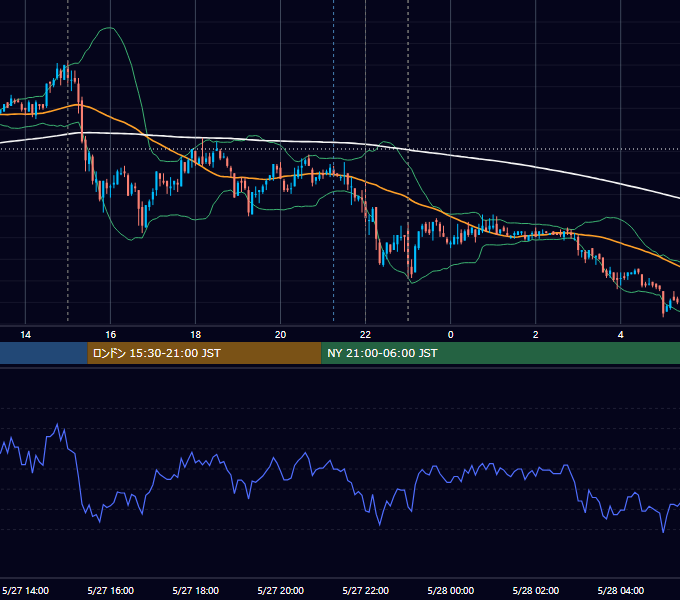
Task: Click the upper Bollinger band peak near 16:00
Action: [109, 28]
